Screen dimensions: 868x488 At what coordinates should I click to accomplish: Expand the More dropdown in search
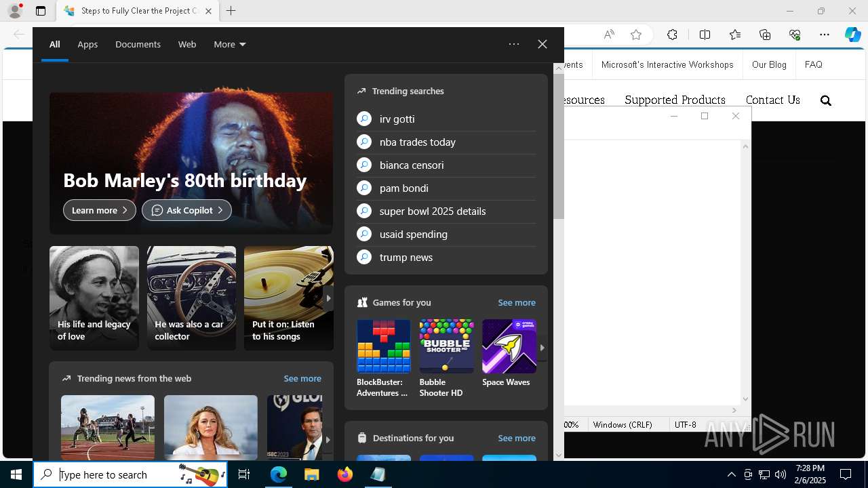229,44
